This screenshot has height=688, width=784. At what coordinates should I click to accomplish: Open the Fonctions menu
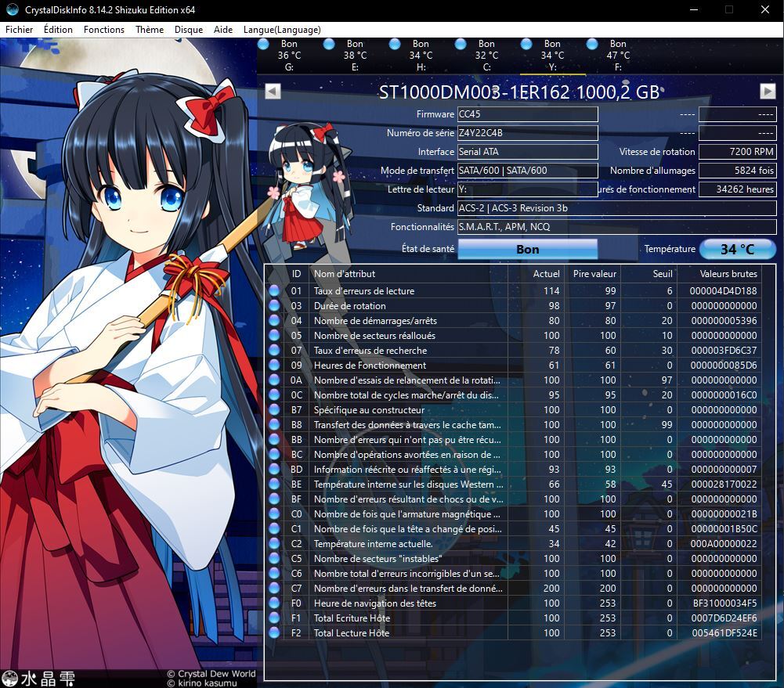[104, 30]
